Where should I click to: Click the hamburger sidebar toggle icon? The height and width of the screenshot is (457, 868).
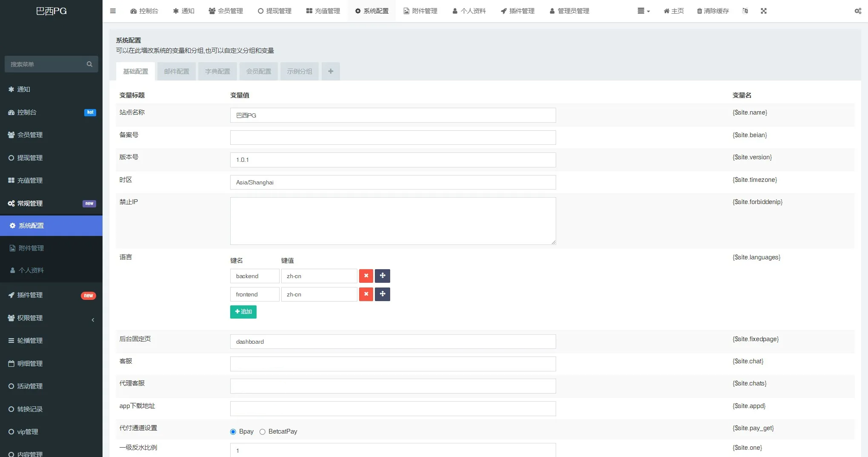113,11
